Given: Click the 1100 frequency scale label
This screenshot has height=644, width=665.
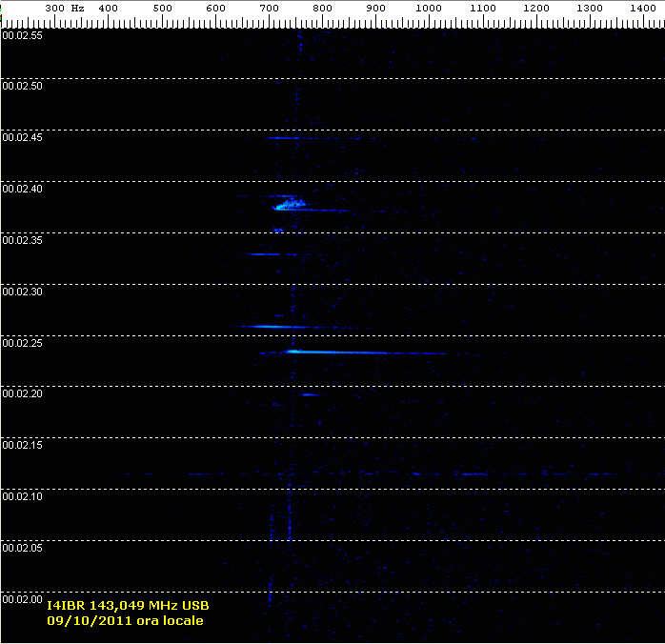Looking at the screenshot, I should point(483,8).
